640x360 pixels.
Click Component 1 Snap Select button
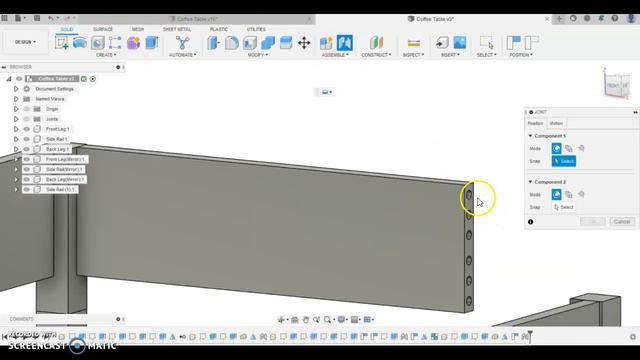point(564,161)
